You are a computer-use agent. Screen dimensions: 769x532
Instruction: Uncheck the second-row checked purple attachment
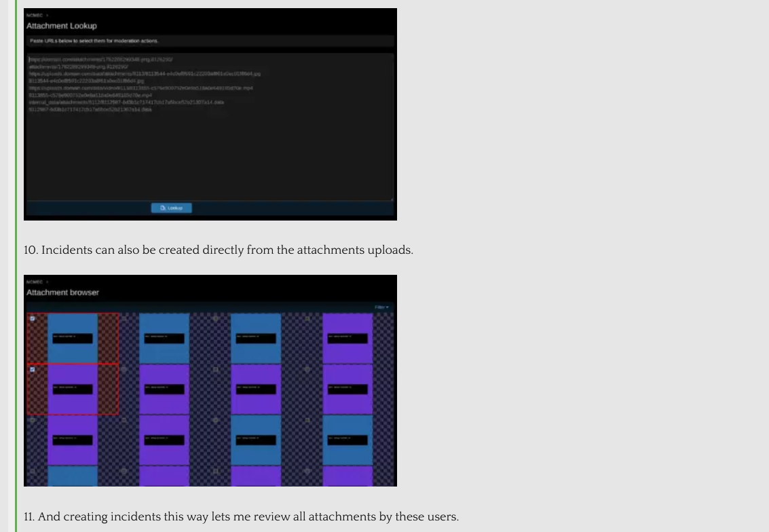tap(32, 369)
